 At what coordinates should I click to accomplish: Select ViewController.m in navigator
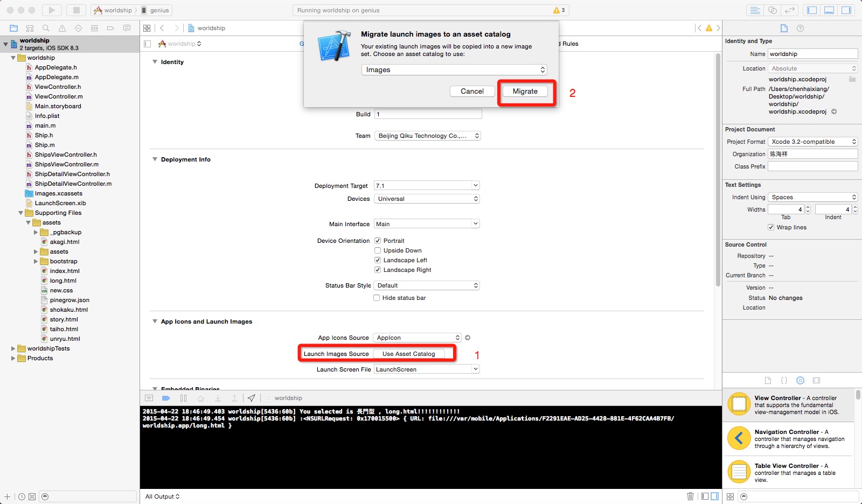point(59,96)
